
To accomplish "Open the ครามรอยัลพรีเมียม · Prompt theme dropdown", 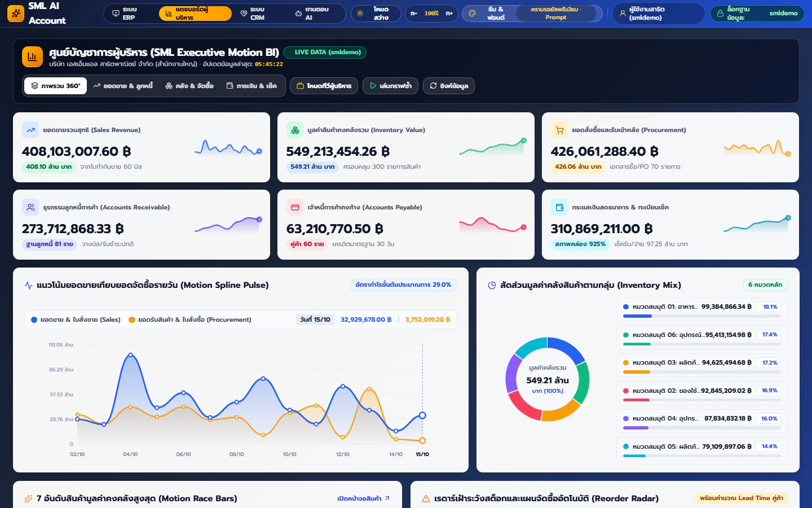I will coord(556,14).
